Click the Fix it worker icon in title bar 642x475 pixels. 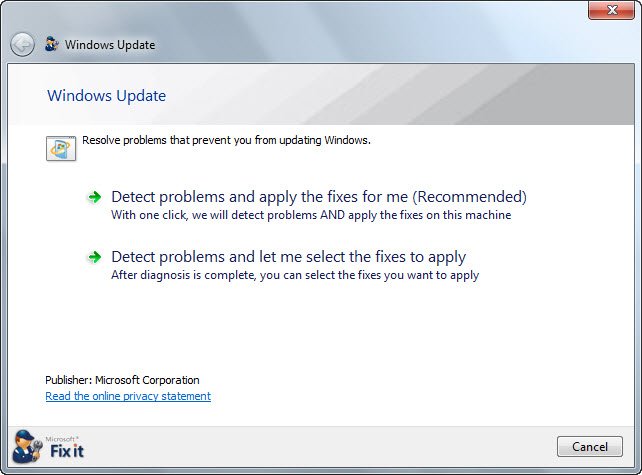pos(52,44)
